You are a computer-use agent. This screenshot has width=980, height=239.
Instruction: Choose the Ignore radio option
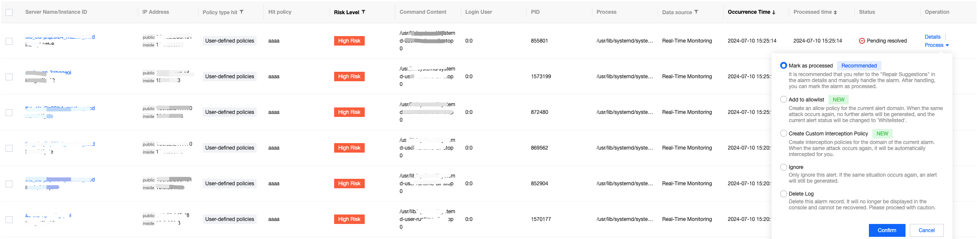[x=784, y=167]
